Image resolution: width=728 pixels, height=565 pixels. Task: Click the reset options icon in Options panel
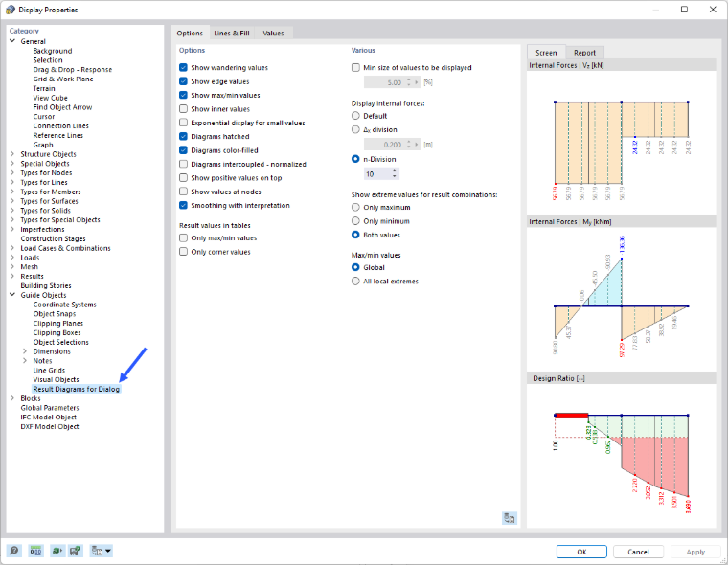510,518
